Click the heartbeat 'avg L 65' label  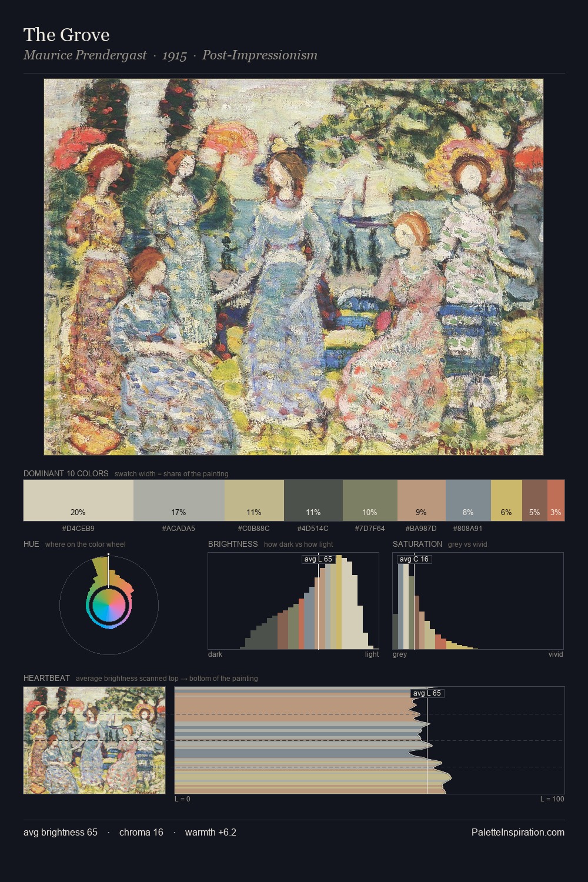(427, 693)
